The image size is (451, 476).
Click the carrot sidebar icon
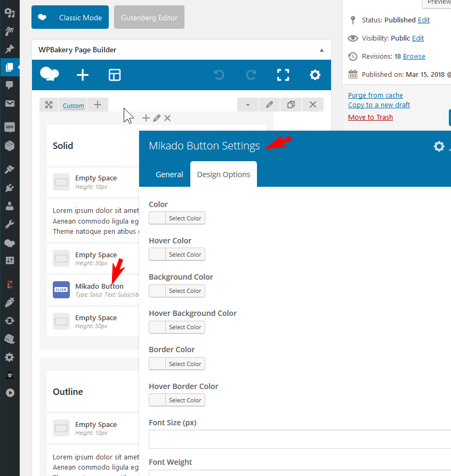(x=10, y=303)
